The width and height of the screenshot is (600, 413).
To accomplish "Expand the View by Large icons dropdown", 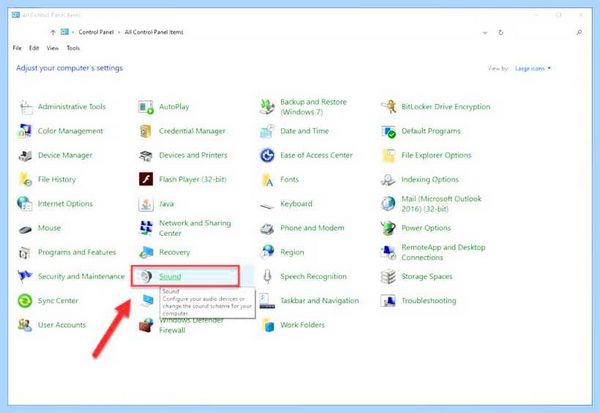I will (x=533, y=69).
